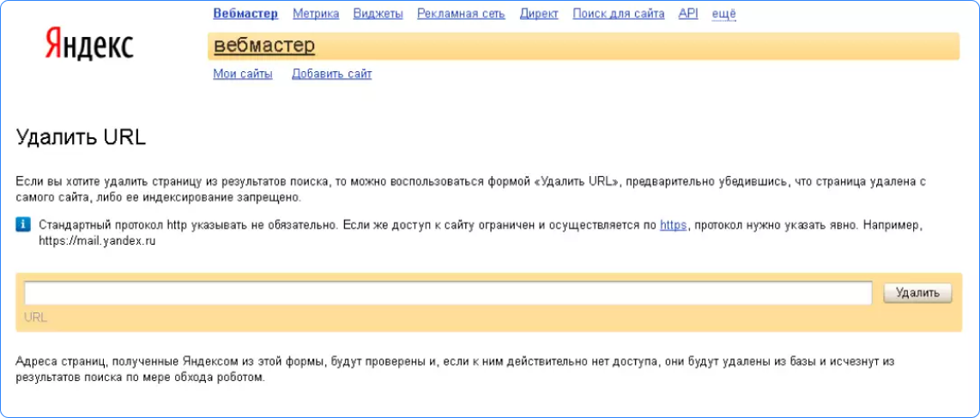This screenshot has height=418, width=980.
Task: Follow the https hyperlink in the note
Action: click(x=673, y=226)
